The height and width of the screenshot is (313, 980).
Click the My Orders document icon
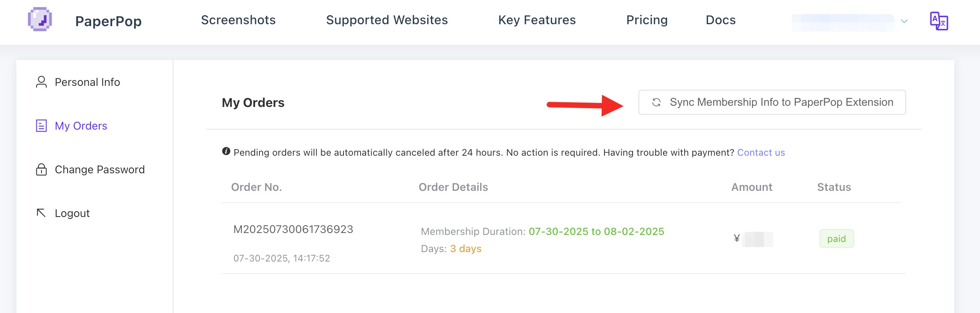[x=41, y=126]
